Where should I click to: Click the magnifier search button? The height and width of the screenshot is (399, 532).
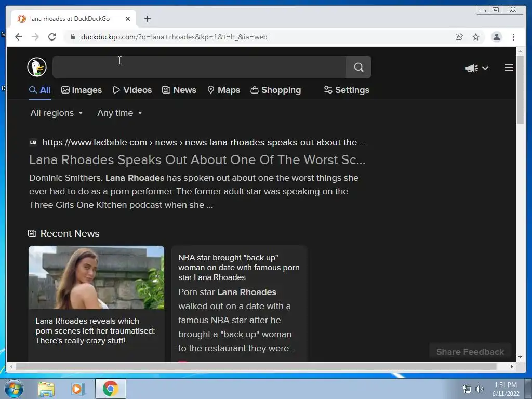pos(358,67)
